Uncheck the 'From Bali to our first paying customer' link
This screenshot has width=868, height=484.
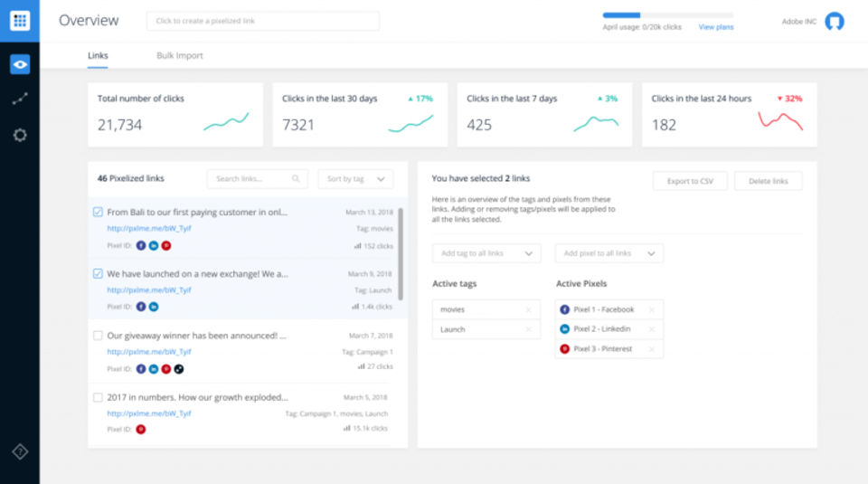98,213
